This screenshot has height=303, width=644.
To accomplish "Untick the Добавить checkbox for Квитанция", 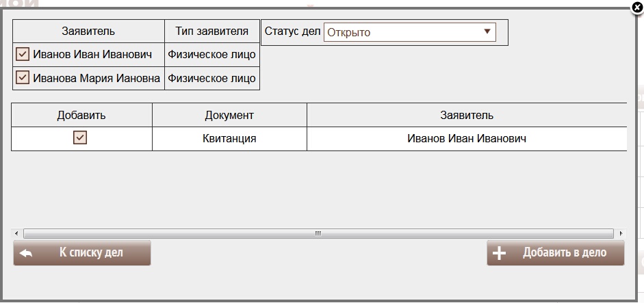I will (x=80, y=138).
